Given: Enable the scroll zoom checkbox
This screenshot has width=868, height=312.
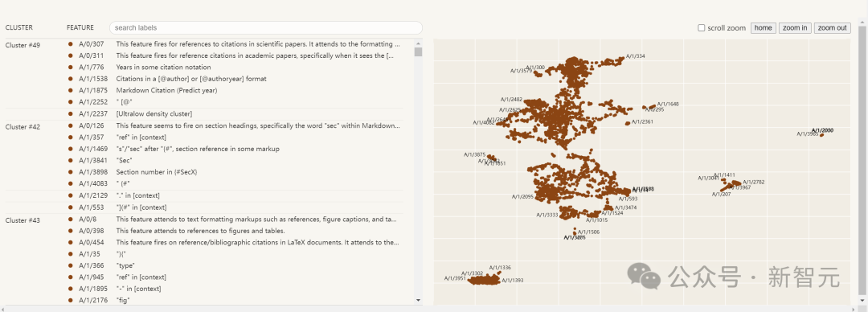Looking at the screenshot, I should [702, 27].
